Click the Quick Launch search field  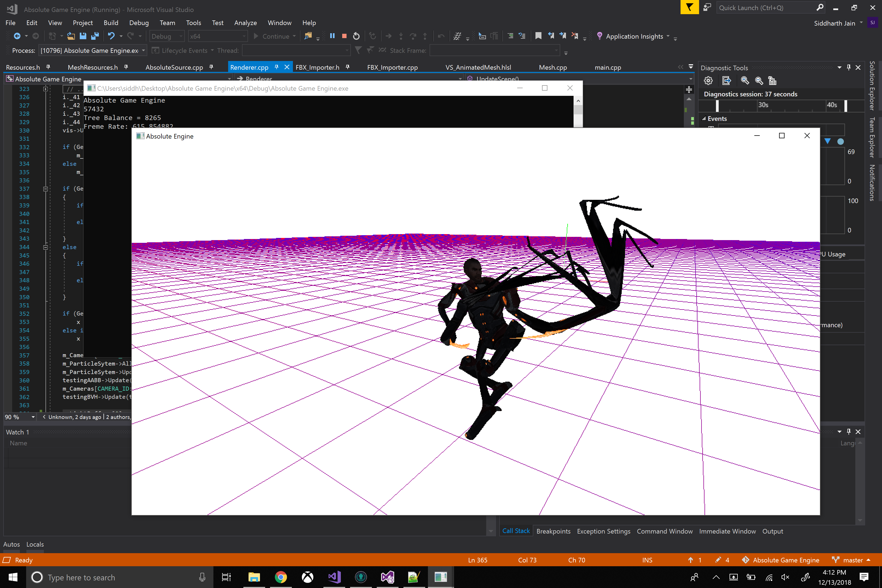(771, 8)
